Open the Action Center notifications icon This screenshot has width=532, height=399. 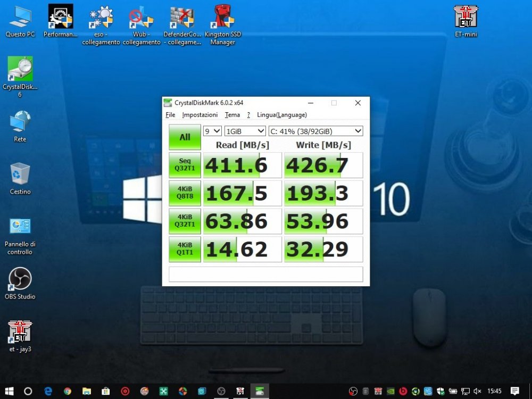514,391
